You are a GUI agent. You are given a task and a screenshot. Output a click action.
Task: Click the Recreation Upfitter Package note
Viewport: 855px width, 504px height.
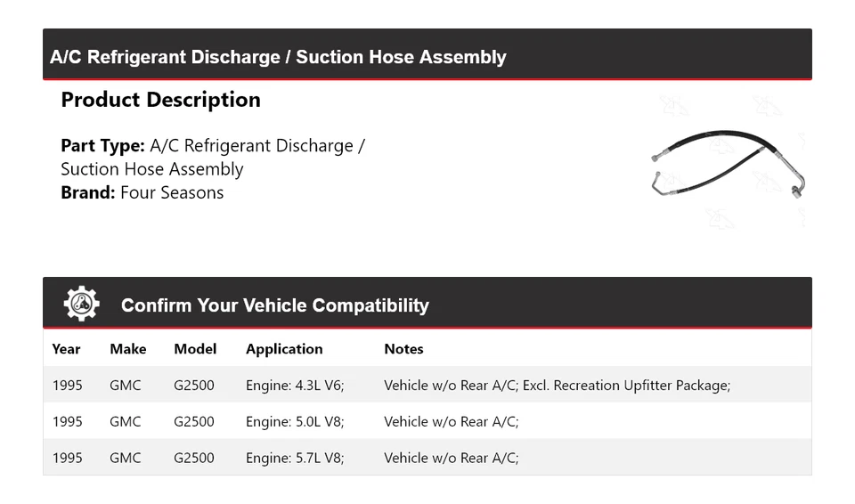coord(626,386)
